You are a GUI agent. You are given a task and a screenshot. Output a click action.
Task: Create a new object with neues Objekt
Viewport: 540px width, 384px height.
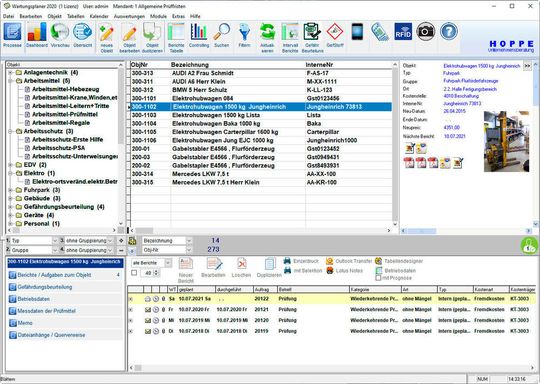coord(106,37)
